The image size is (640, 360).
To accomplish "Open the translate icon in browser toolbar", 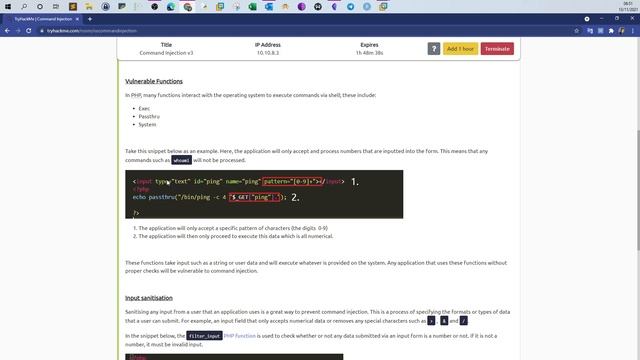I will (x=590, y=31).
